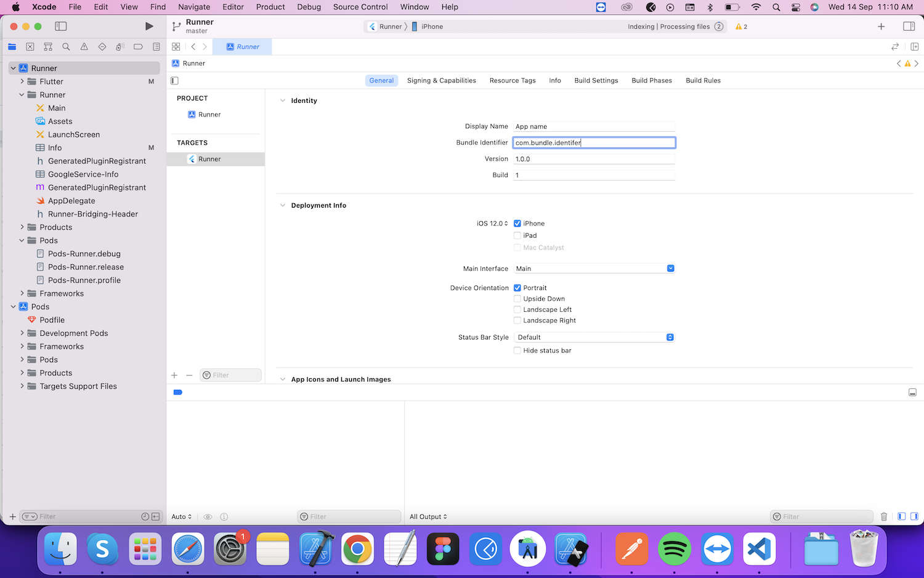
Task: Select the Runner scheme in toolbar
Action: (385, 26)
